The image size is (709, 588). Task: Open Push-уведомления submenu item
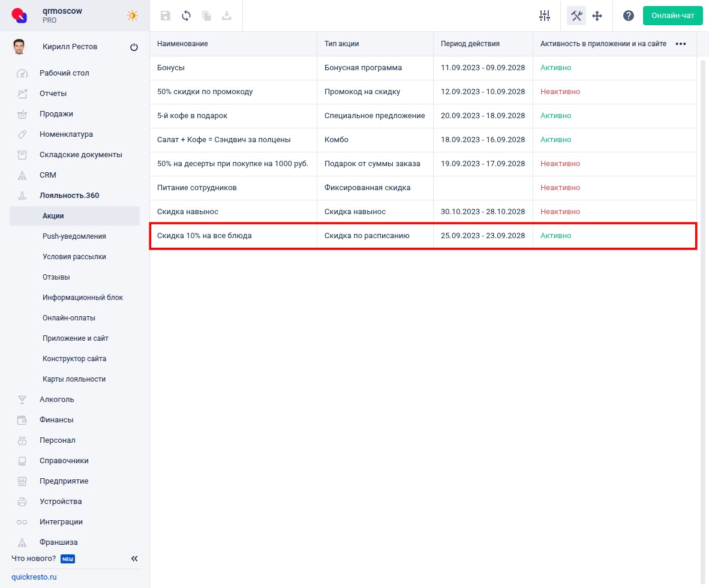pos(74,236)
